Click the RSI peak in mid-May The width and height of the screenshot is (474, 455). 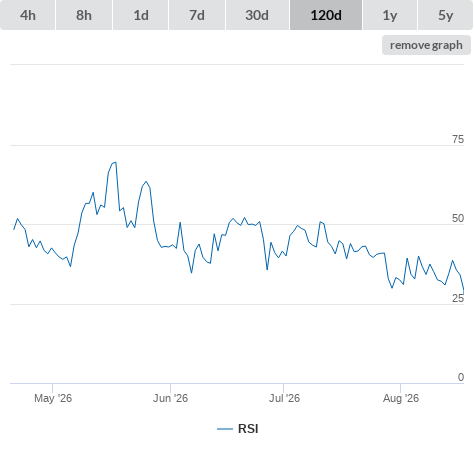[115, 162]
